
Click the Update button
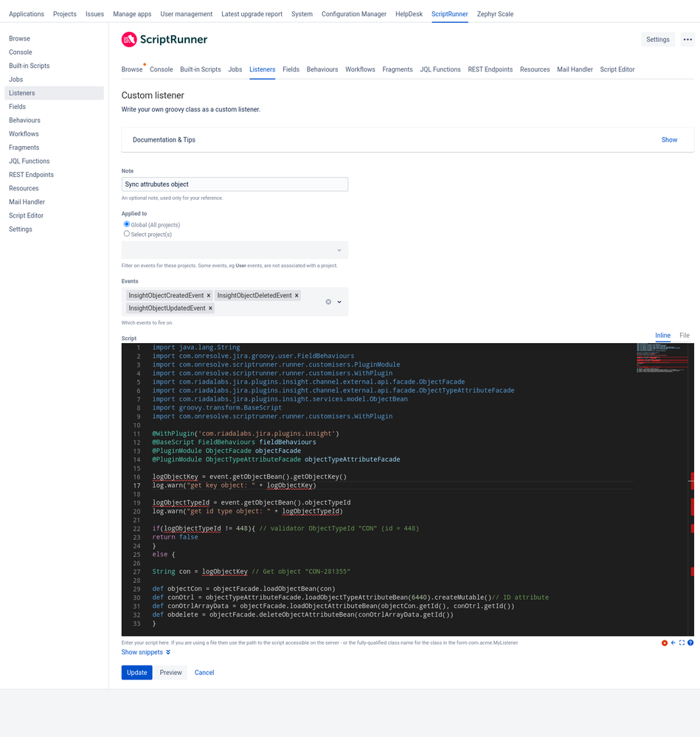136,673
